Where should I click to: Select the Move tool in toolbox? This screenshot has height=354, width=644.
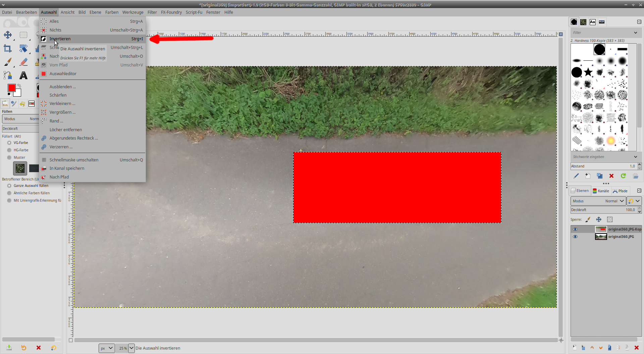click(8, 35)
